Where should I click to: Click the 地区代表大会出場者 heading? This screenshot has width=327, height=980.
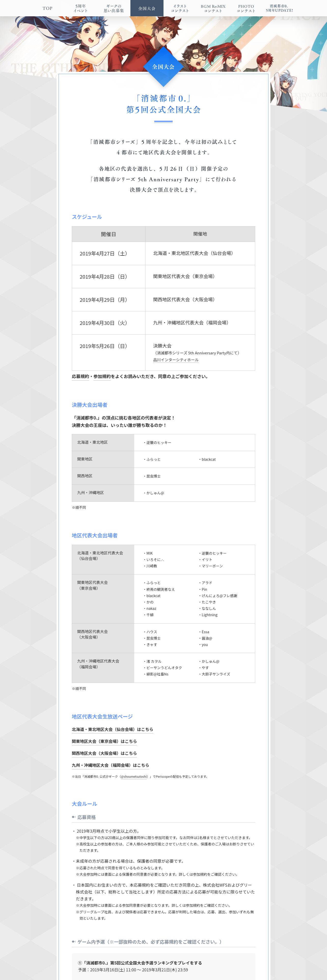point(94,535)
